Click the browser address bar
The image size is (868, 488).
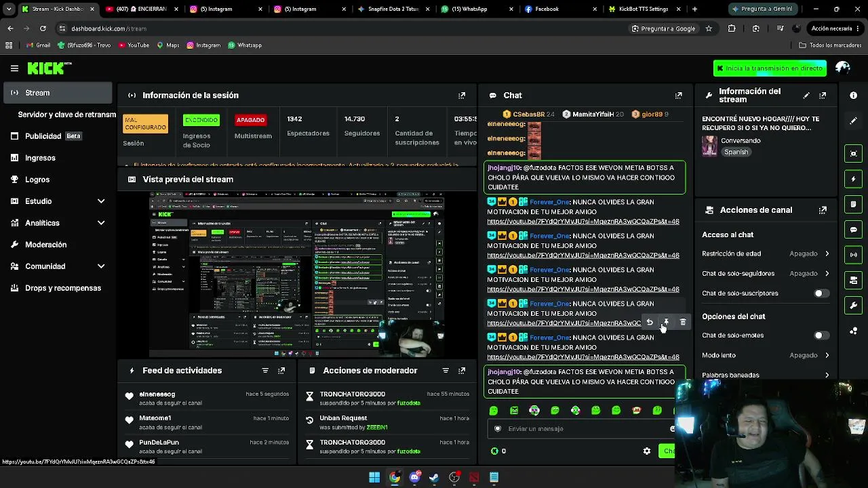(x=339, y=28)
